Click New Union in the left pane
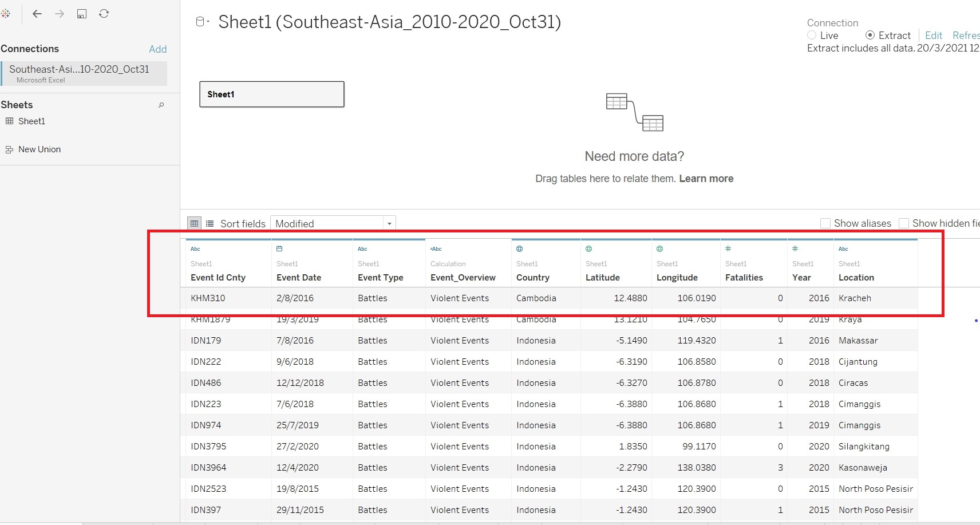 [39, 149]
